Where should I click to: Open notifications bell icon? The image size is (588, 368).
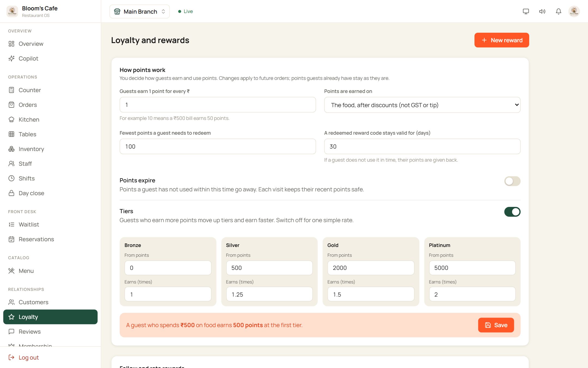click(559, 11)
